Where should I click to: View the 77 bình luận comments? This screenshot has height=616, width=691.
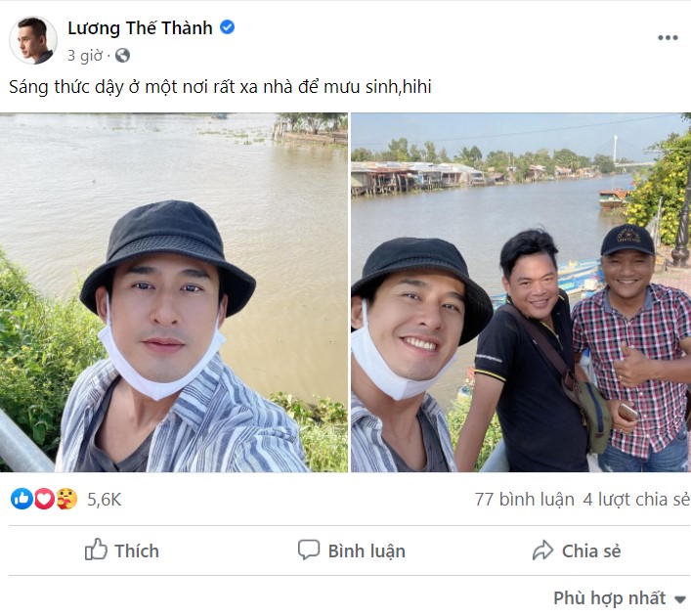pyautogui.click(x=524, y=499)
